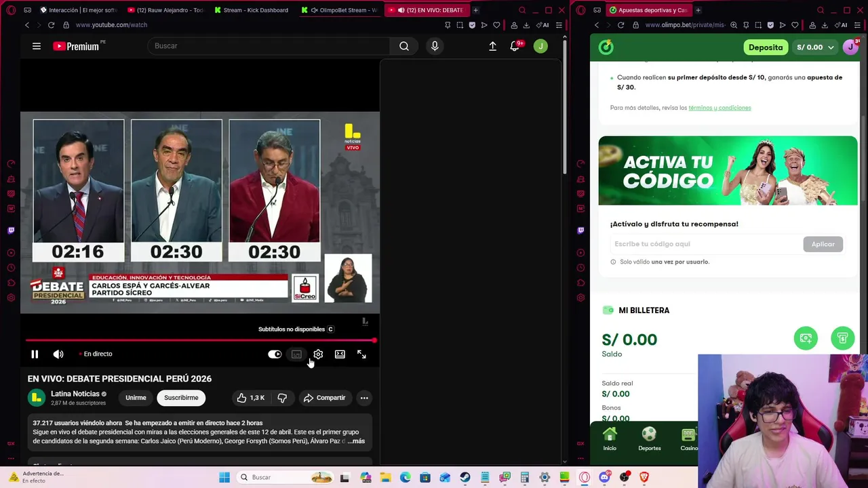Open Brave browser from taskbar
868x488 pixels.
click(x=644, y=477)
